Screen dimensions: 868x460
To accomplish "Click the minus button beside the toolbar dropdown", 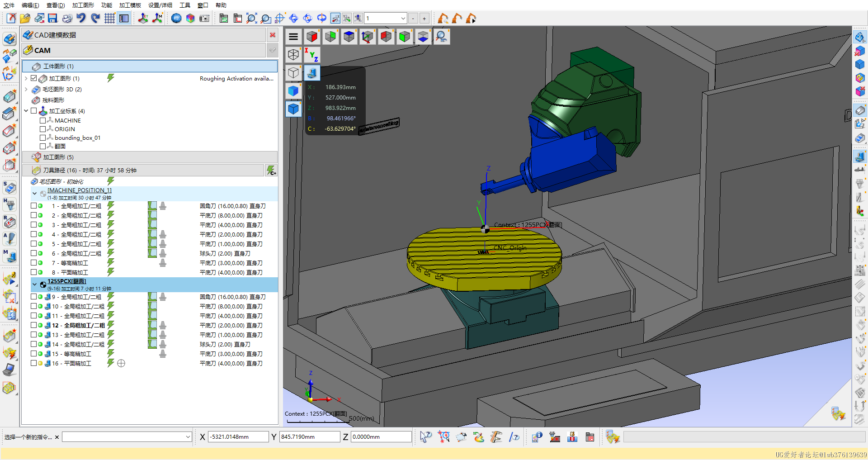I will [413, 18].
